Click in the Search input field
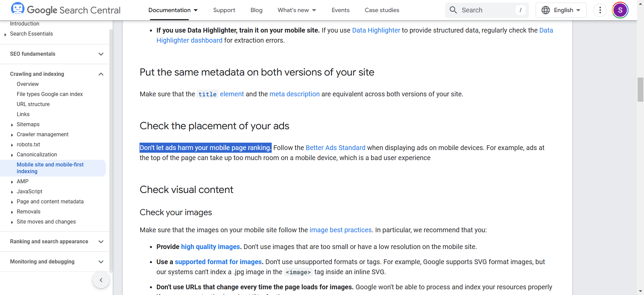 pos(486,10)
